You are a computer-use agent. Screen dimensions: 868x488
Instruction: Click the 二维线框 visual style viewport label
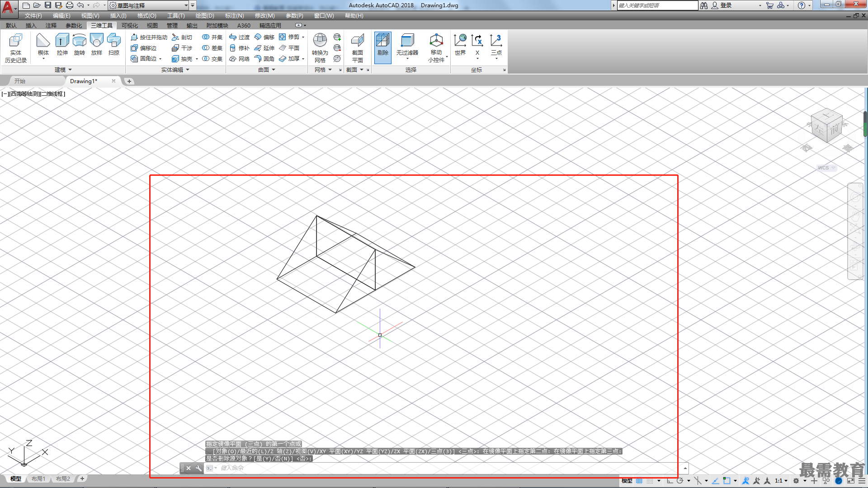[x=53, y=94]
